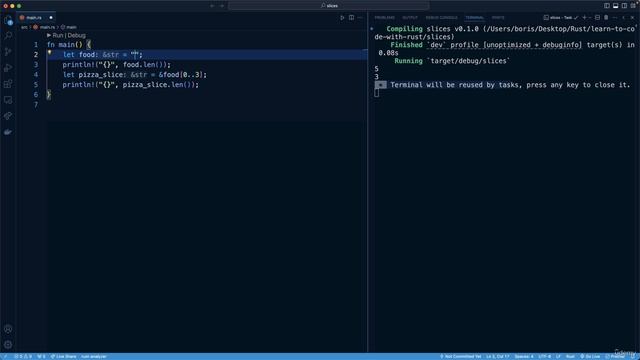
Task: Click Go Live in the status bar
Action: (x=590, y=356)
